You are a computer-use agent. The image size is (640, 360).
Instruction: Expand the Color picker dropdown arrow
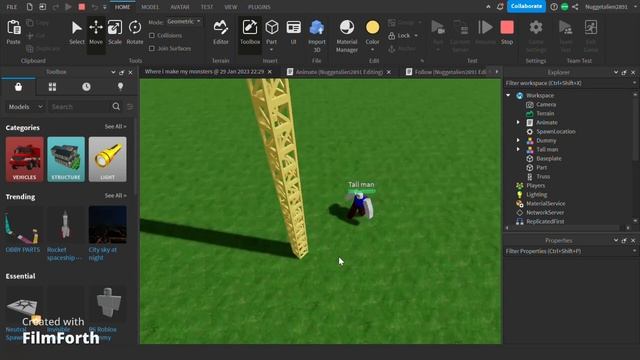point(372,50)
